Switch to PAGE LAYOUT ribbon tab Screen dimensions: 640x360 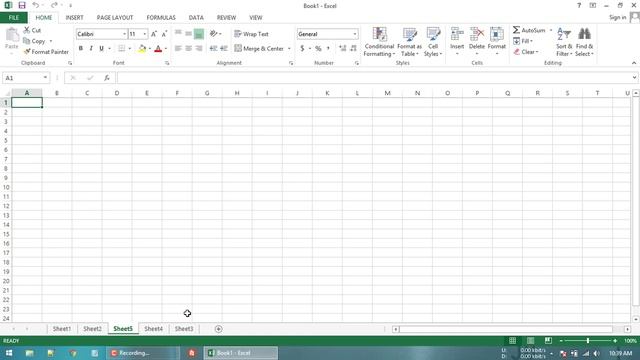click(115, 18)
